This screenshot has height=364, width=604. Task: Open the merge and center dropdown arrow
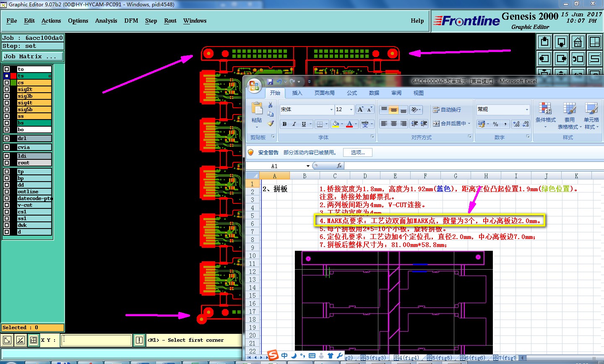tap(469, 124)
